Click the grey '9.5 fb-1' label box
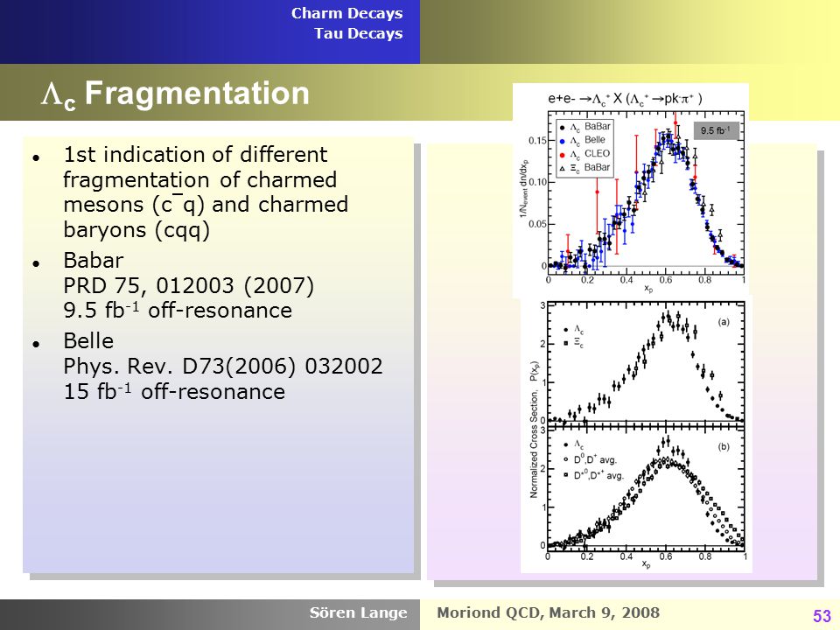This screenshot has width=840, height=630. (x=716, y=130)
